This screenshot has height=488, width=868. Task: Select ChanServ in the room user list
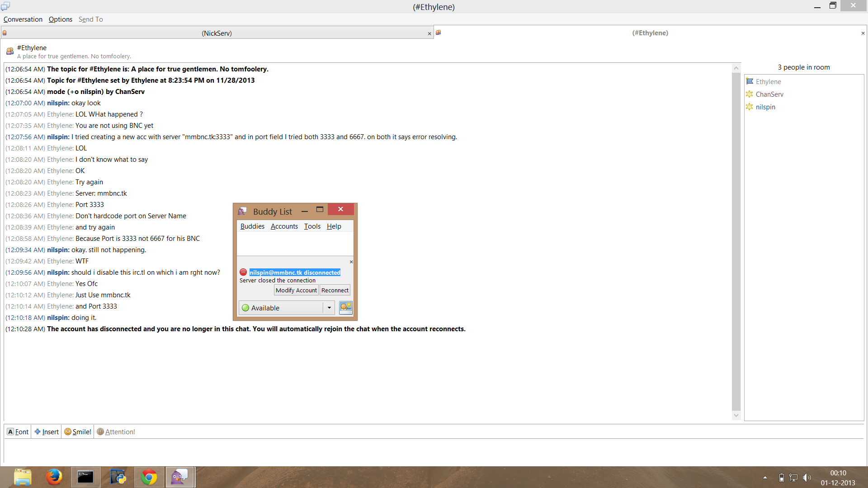pos(769,94)
